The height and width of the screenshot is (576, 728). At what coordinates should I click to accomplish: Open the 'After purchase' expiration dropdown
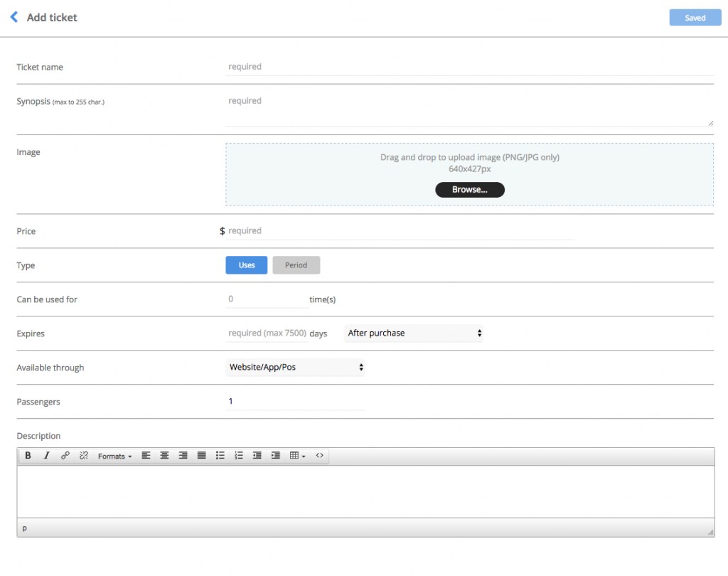pos(414,333)
